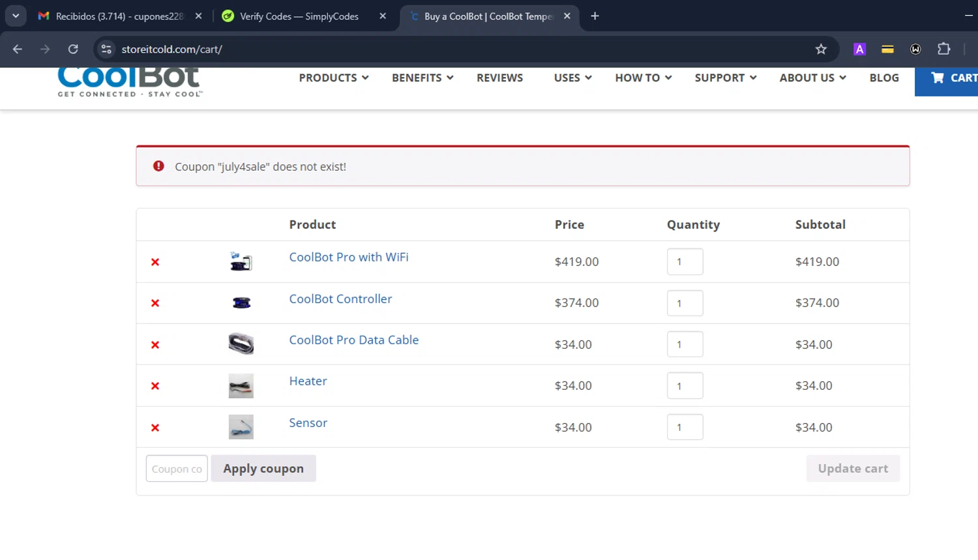Click Update cart button
Viewport: 978px width, 560px height.
[x=853, y=469]
